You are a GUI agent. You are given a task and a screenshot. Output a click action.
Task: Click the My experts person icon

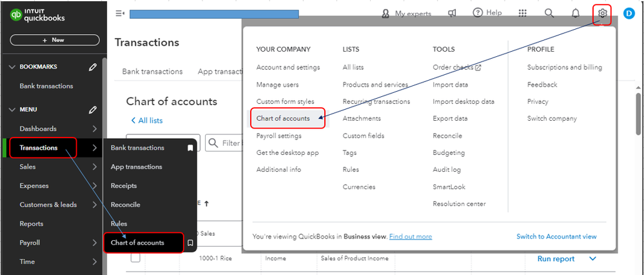(x=385, y=14)
